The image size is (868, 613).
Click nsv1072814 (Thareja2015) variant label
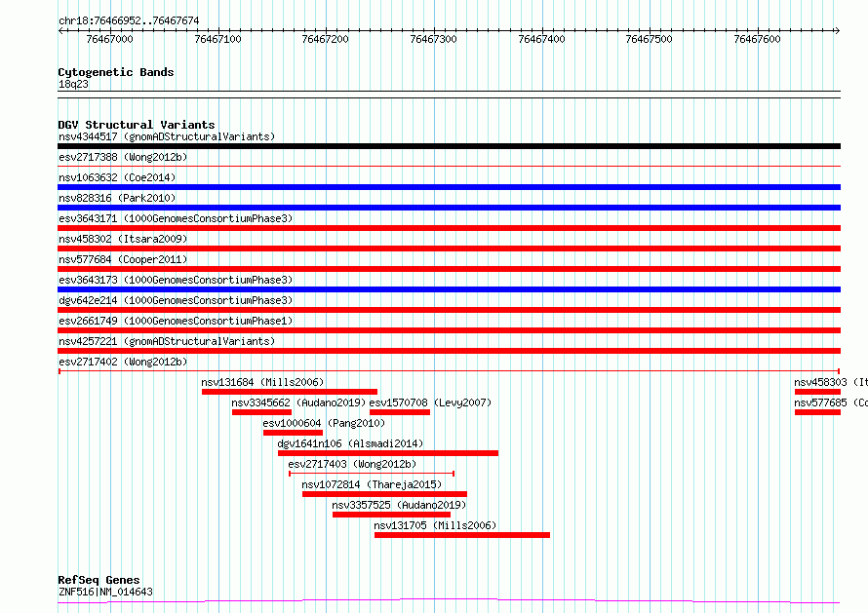[372, 484]
